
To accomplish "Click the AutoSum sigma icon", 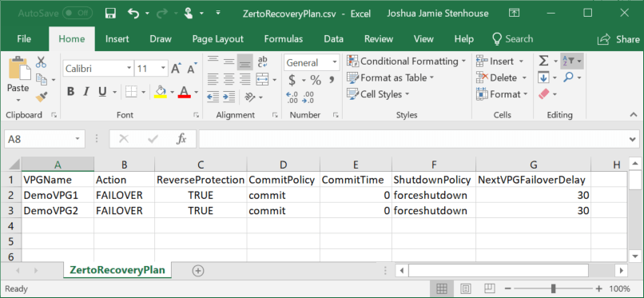I will pos(543,62).
